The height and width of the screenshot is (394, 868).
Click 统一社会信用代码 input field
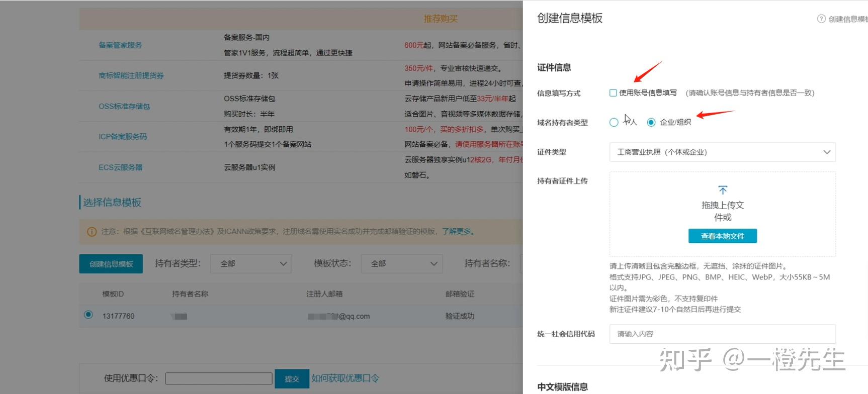pos(723,334)
